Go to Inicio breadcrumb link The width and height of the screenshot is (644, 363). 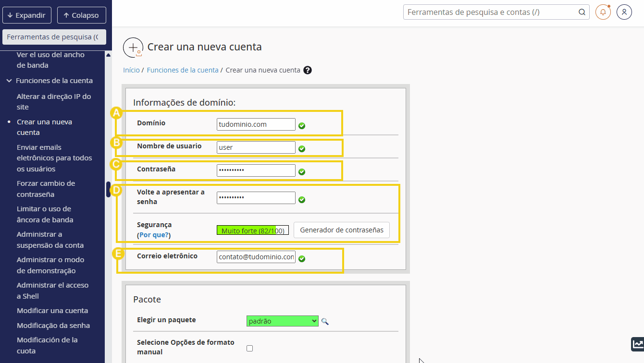tap(131, 70)
